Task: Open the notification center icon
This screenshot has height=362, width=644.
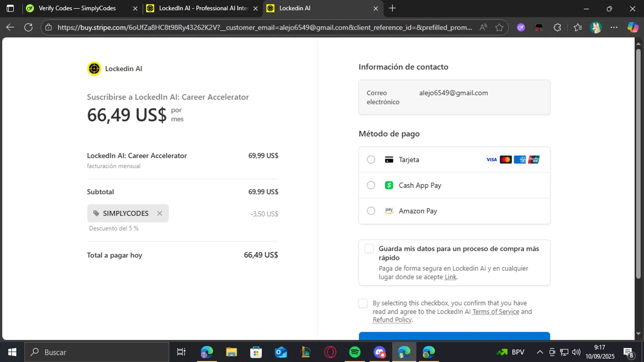Action: point(629,353)
